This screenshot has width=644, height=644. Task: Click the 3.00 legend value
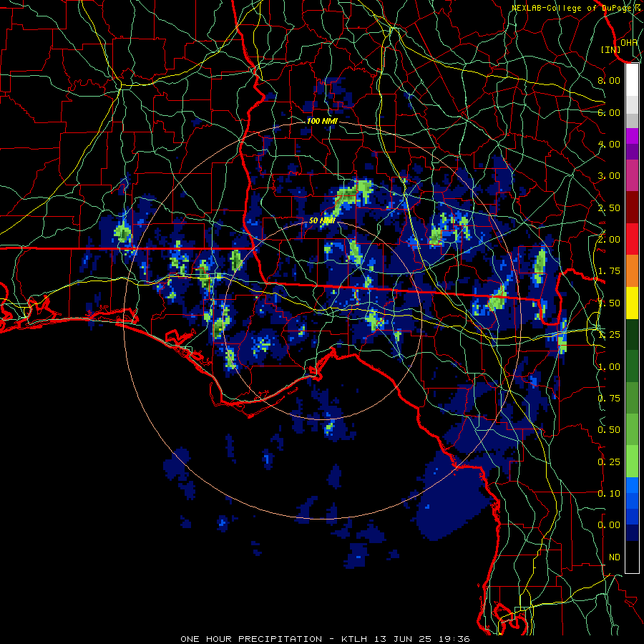pos(609,176)
